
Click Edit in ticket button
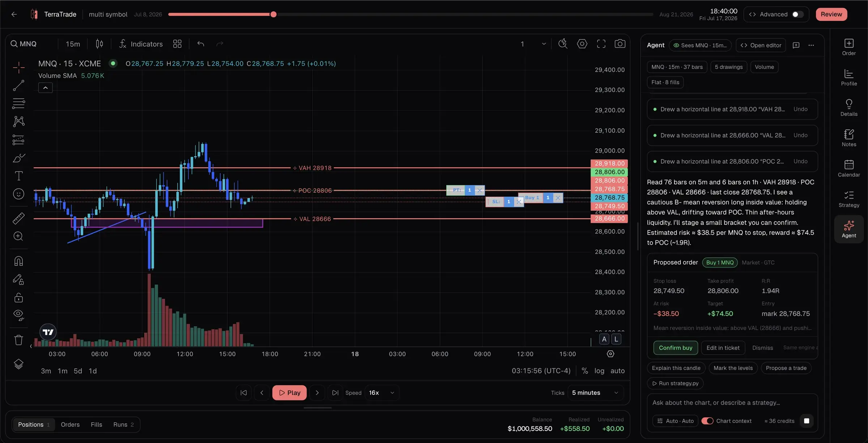[723, 348]
